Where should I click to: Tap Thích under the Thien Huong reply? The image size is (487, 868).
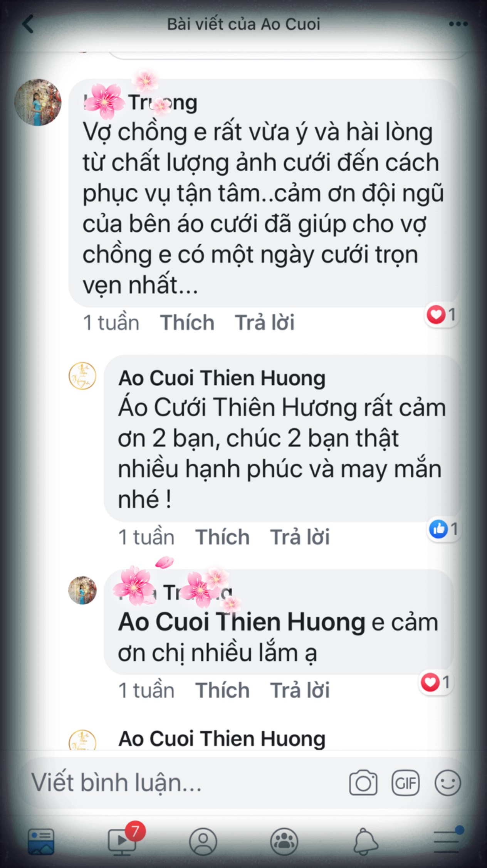pos(222,537)
